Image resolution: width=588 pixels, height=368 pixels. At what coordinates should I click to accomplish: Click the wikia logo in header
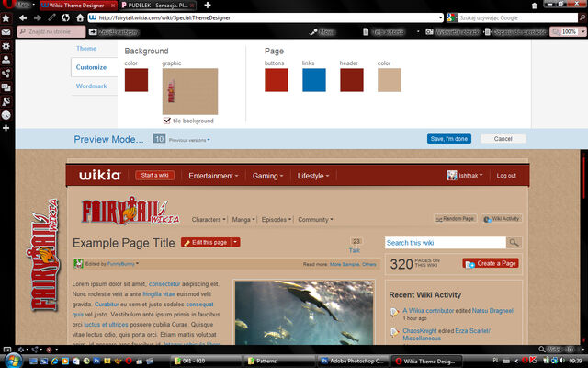[99, 175]
